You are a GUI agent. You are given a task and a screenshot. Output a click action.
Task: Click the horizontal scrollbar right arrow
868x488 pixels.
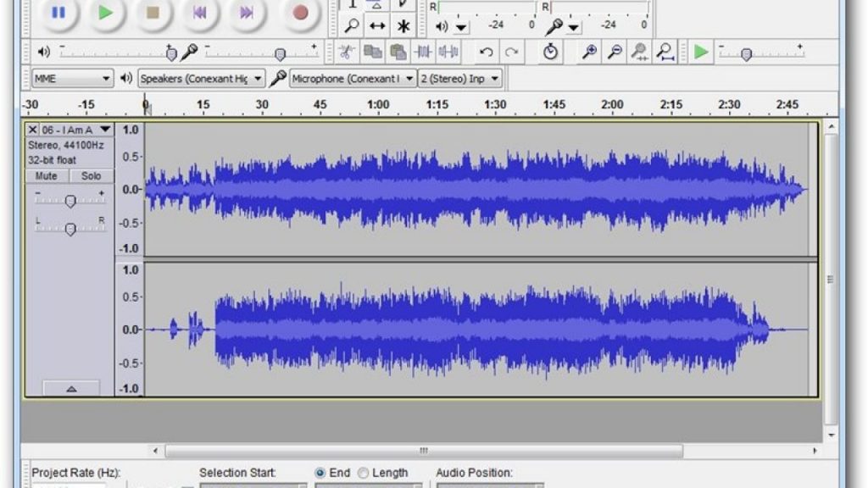tap(815, 451)
